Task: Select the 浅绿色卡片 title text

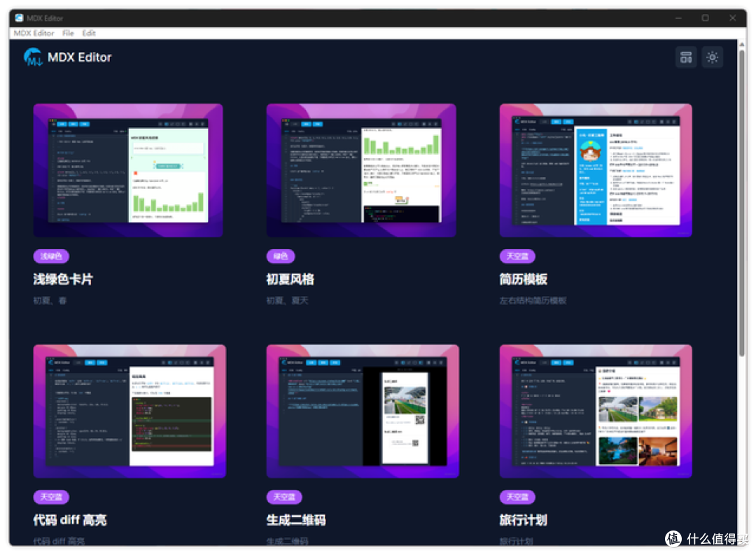Action: click(63, 279)
